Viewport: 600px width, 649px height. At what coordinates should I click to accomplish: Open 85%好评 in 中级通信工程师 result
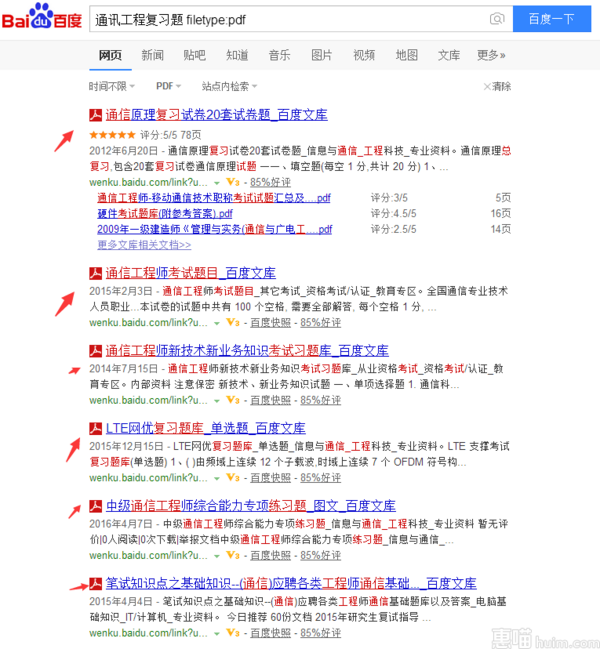(321, 555)
